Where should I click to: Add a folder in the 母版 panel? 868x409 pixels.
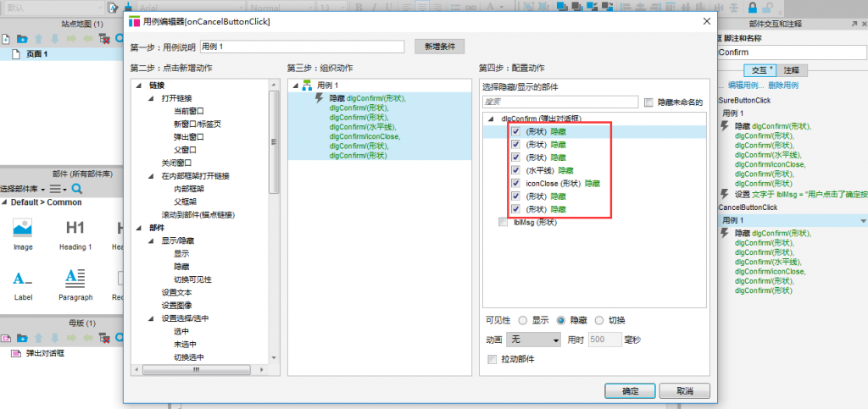coord(21,337)
